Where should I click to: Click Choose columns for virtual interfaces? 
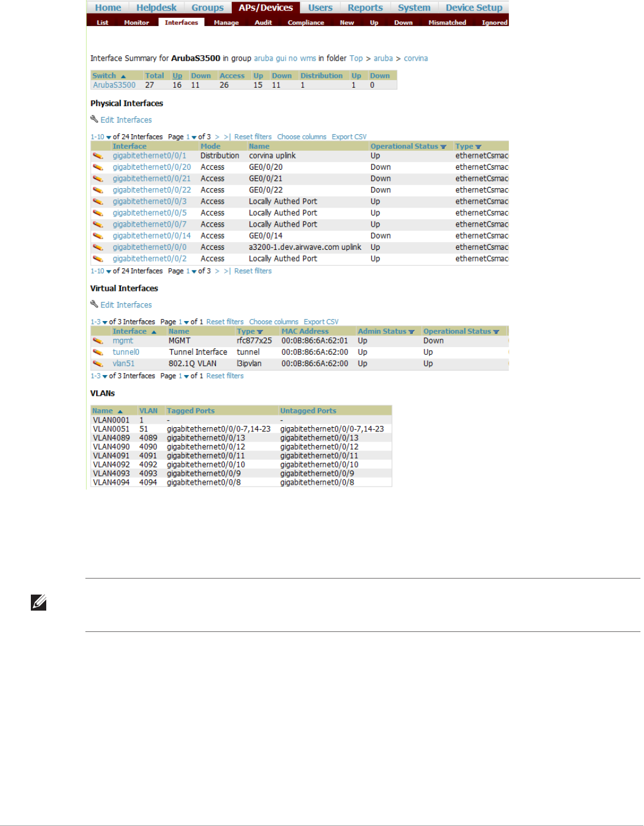273,322
